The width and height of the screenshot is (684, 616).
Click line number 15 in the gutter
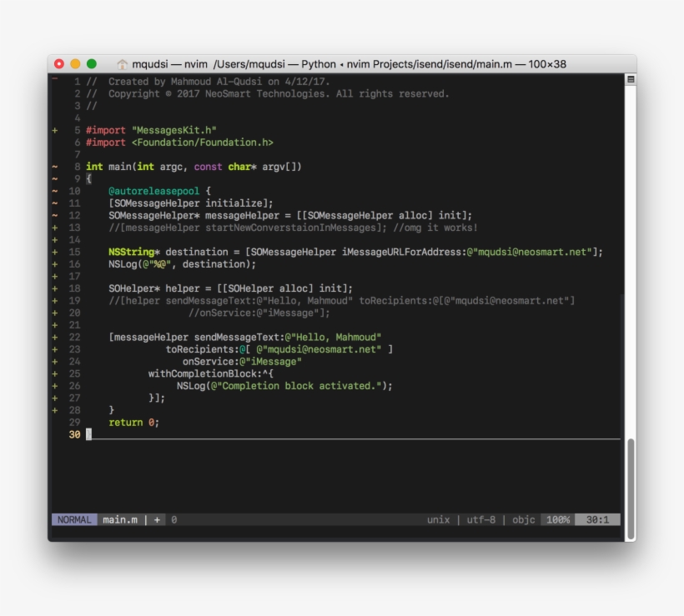[74, 252]
